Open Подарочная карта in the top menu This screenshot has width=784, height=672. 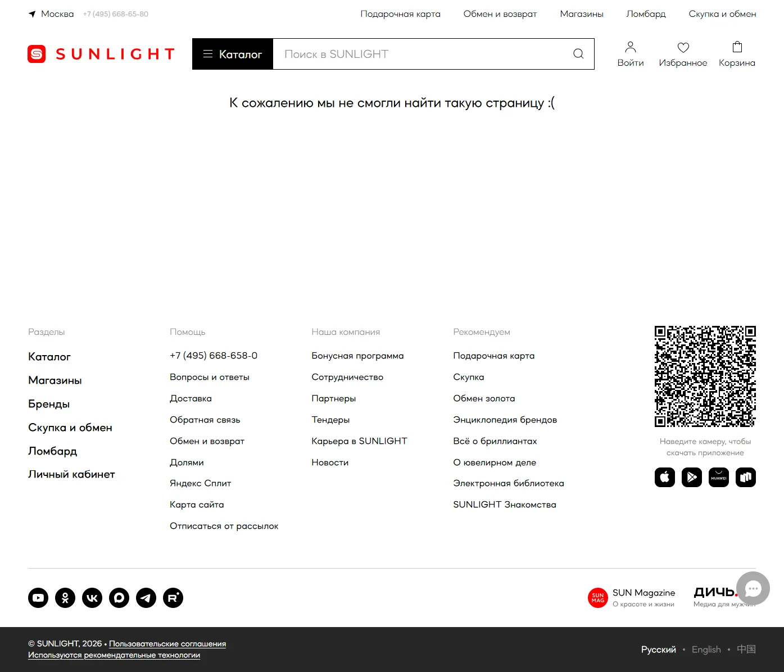(x=400, y=14)
